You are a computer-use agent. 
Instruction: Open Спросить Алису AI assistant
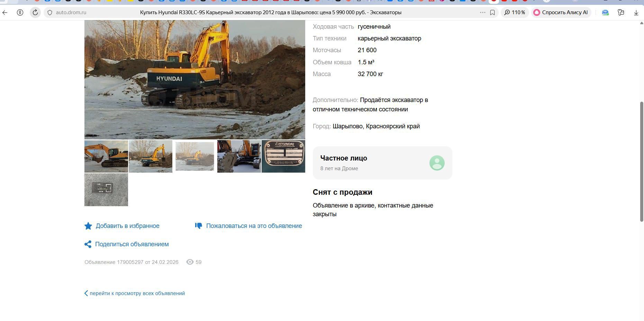[561, 12]
